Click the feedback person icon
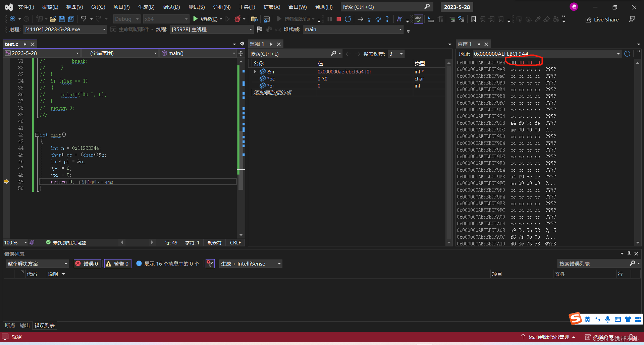The width and height of the screenshot is (644, 345). click(x=632, y=19)
